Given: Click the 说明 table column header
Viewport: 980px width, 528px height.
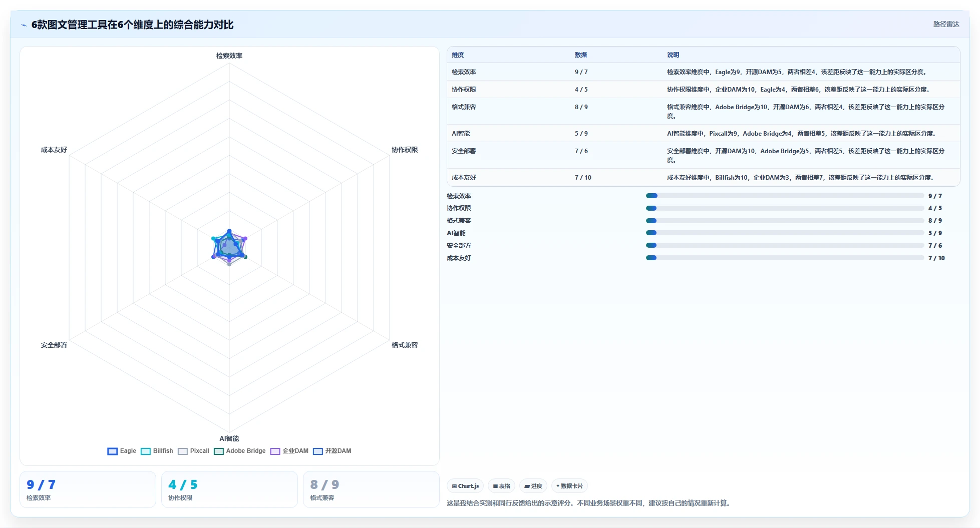Looking at the screenshot, I should coord(673,55).
